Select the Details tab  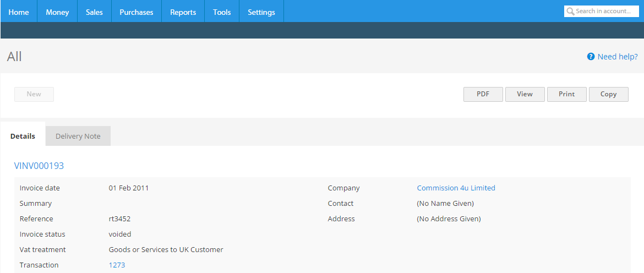pyautogui.click(x=23, y=136)
